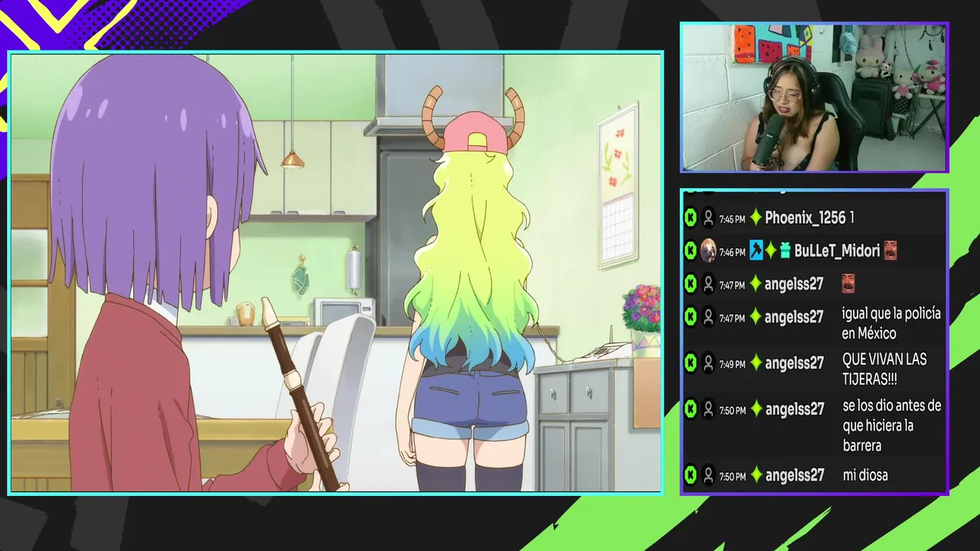Image resolution: width=980 pixels, height=551 pixels.
Task: Click the teal gift badge before BuLLeT_Midori
Action: [785, 250]
